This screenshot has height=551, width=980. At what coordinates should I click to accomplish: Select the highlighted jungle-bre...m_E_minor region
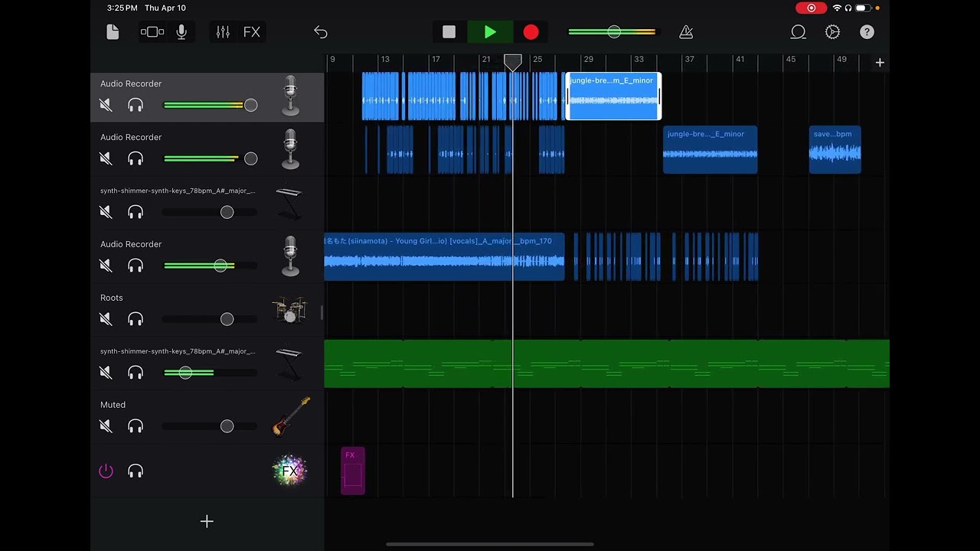[612, 96]
